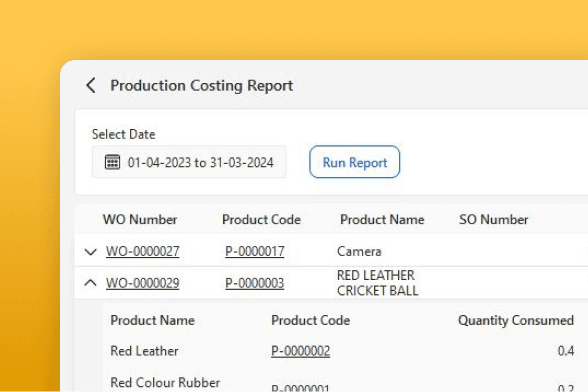The height and width of the screenshot is (392, 588).
Task: Select the date range 01-04-2023 to 31-03-2024 field
Action: 189,162
